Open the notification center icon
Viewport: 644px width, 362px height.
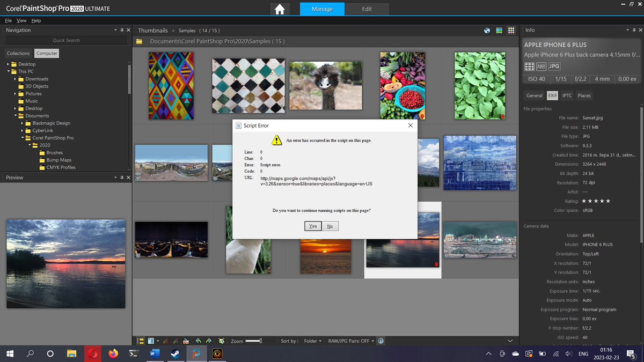click(631, 353)
